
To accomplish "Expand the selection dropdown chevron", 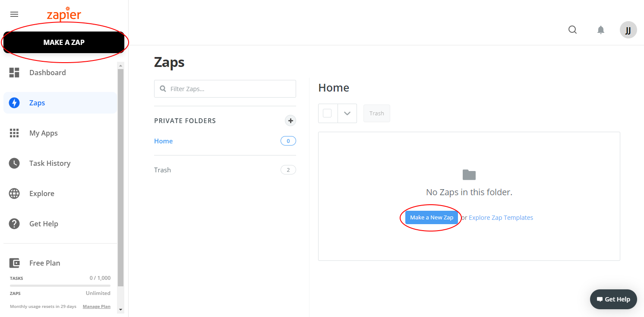I will pos(347,113).
